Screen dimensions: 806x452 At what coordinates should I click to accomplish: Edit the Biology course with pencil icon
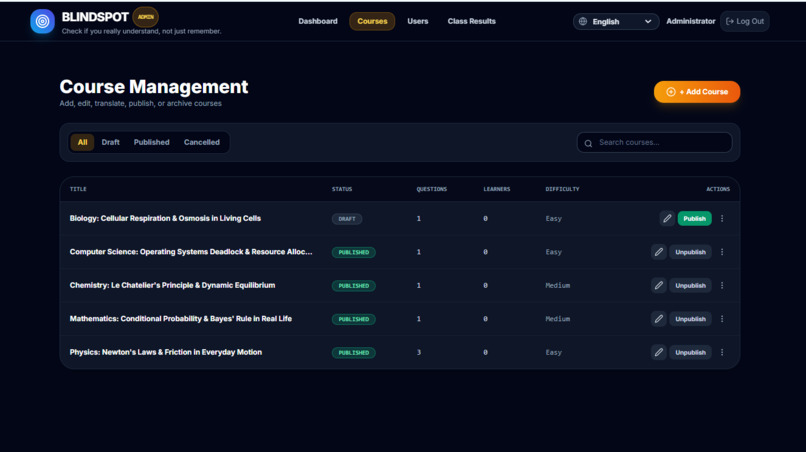point(667,219)
